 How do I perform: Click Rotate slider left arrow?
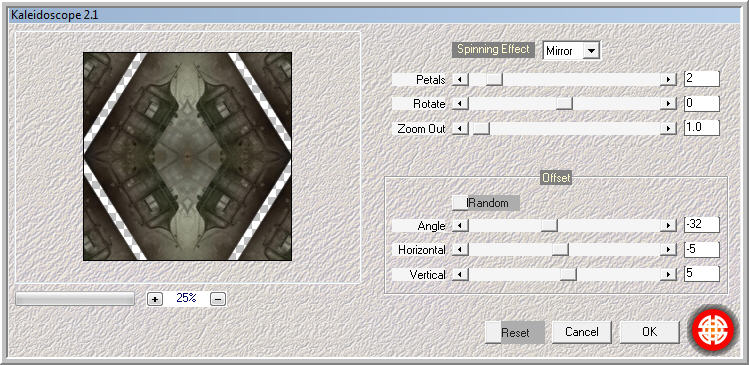[460, 103]
